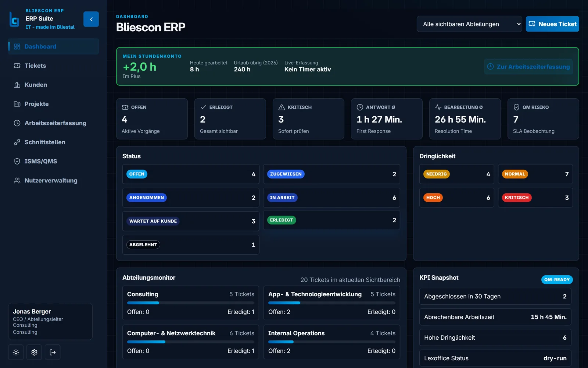Screen dimensions: 588x368
Task: Click the Kein Timer aktiv status text
Action: click(x=308, y=69)
